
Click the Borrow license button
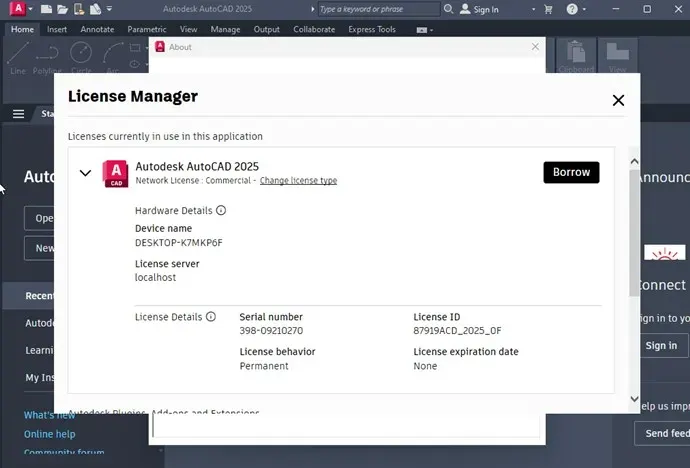pyautogui.click(x=571, y=172)
